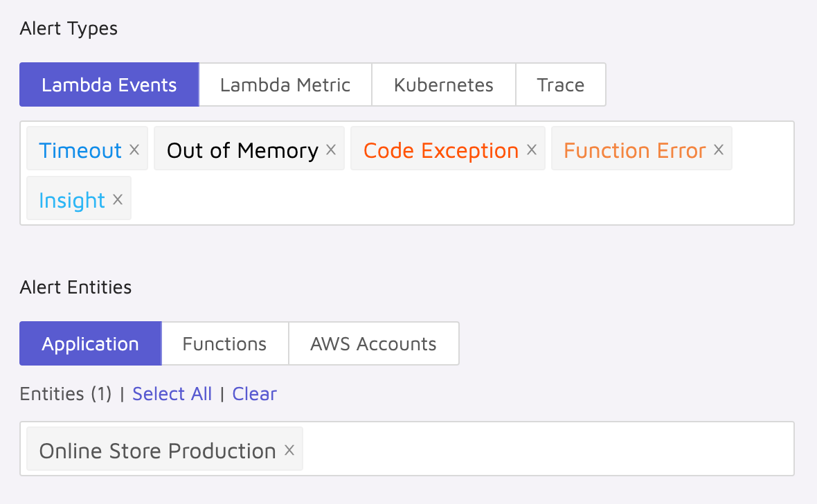Viewport: 817px width, 504px height.
Task: Click the Entities (1) count text
Action: tap(66, 394)
